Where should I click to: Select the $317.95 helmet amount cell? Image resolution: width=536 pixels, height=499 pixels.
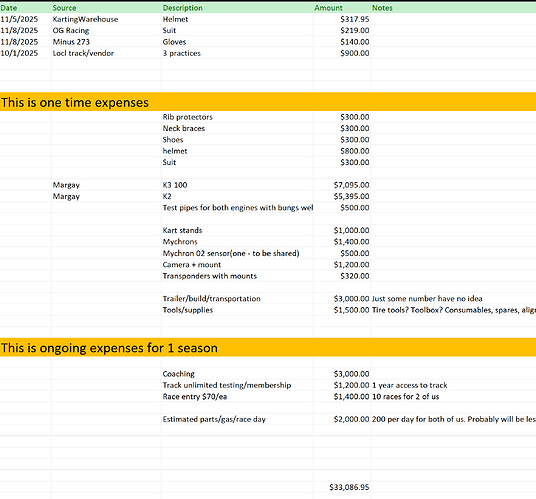[x=342, y=19]
